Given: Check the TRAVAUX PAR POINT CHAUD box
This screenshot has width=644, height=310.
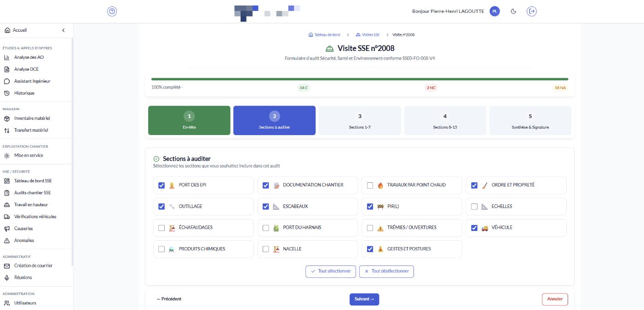Looking at the screenshot, I should [x=370, y=186].
